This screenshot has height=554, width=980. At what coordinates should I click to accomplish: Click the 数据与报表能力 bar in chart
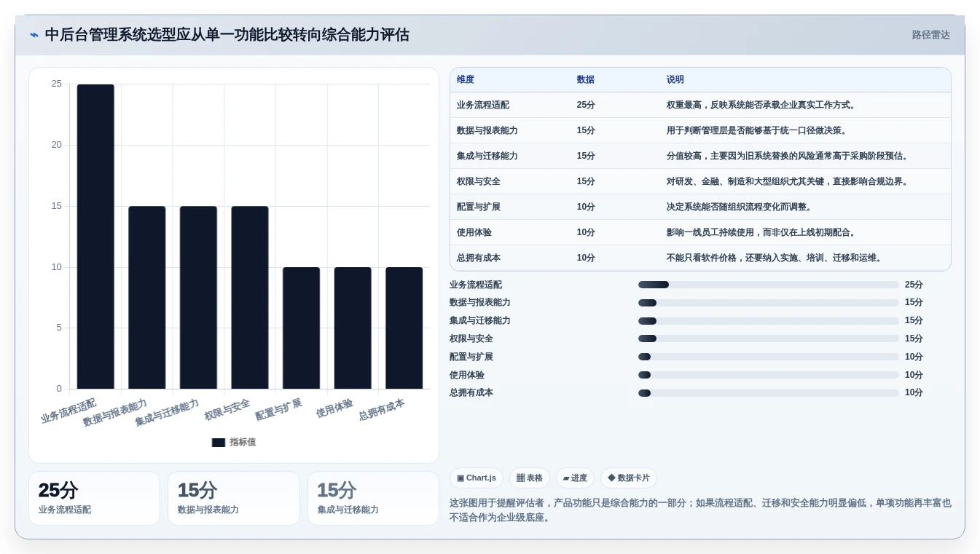(x=147, y=298)
